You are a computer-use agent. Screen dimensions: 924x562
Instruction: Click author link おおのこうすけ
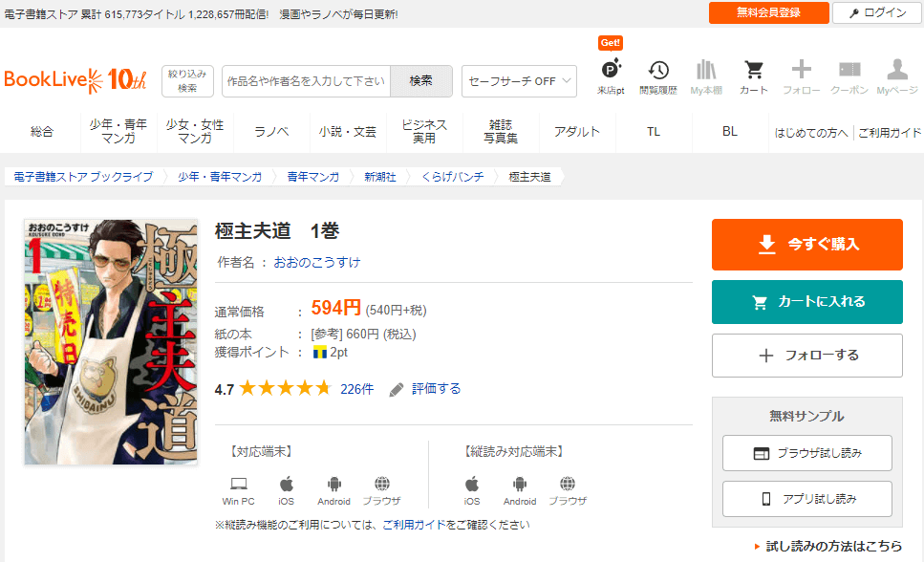pos(317,262)
